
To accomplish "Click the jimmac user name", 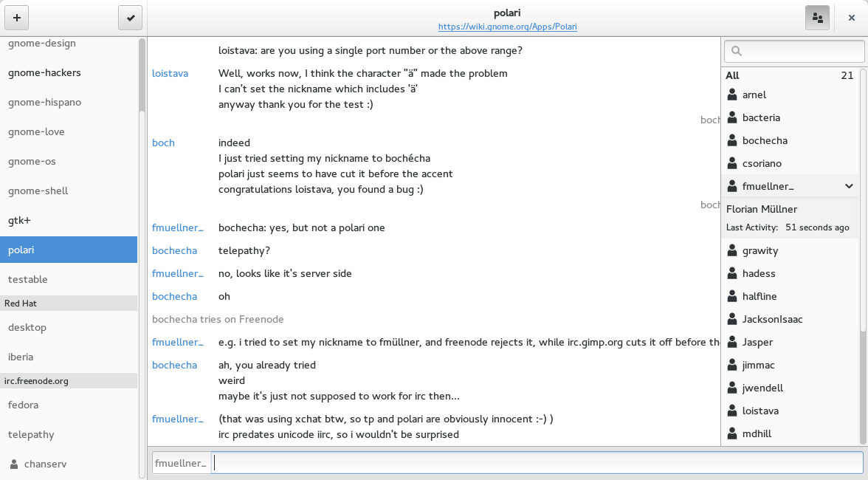I will tap(759, 366).
